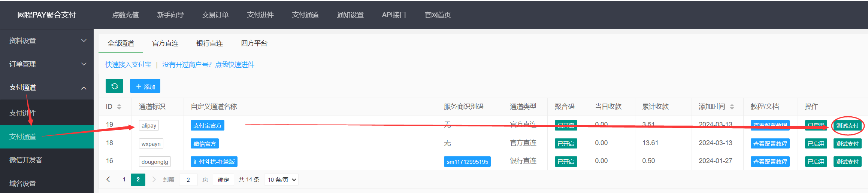Click 测试支付 for the alipay channel
Viewport: 868px width, 193px height.
(847, 126)
